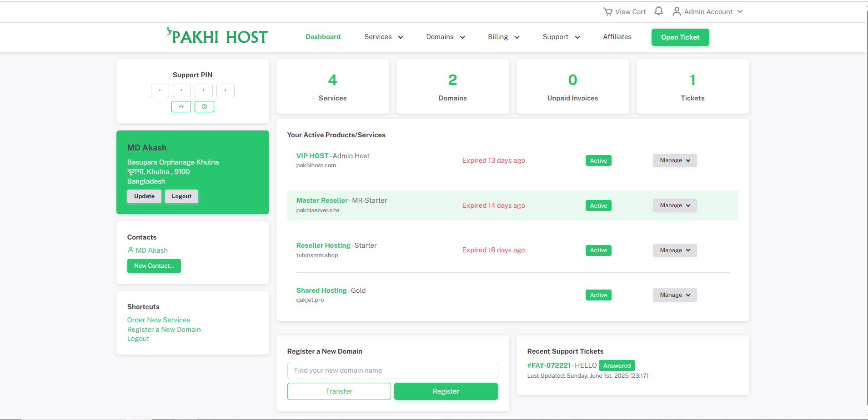This screenshot has height=420, width=868.
Task: Open the Affiliates page
Action: pyautogui.click(x=617, y=37)
